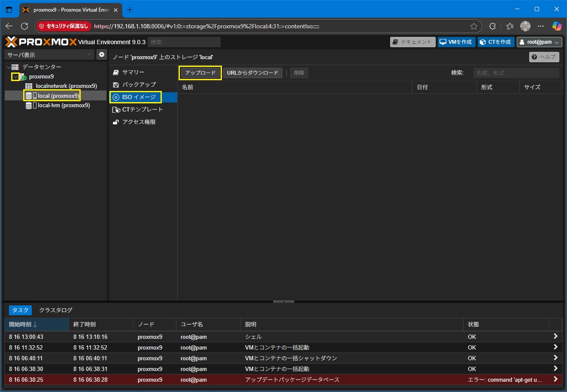
Task: Select local (proxmox9) storage in tree
Action: (x=55, y=96)
